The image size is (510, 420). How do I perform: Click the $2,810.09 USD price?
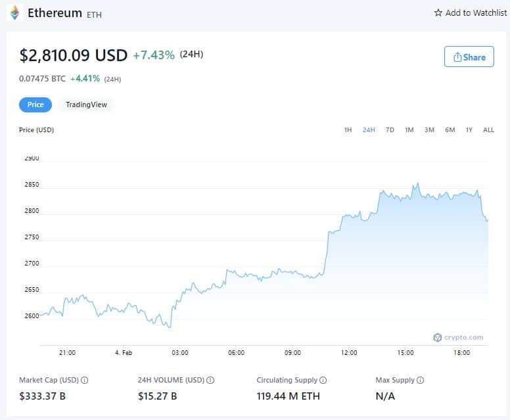[x=74, y=55]
